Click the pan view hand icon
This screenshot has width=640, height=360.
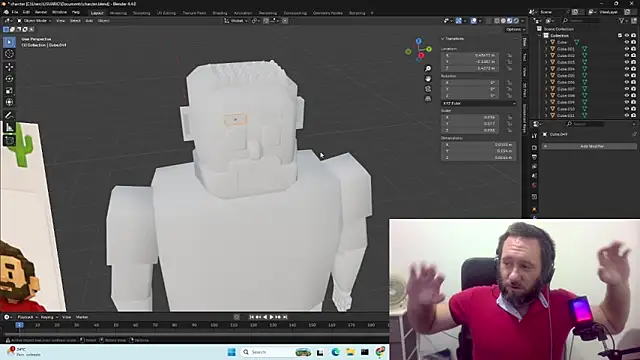point(428,79)
